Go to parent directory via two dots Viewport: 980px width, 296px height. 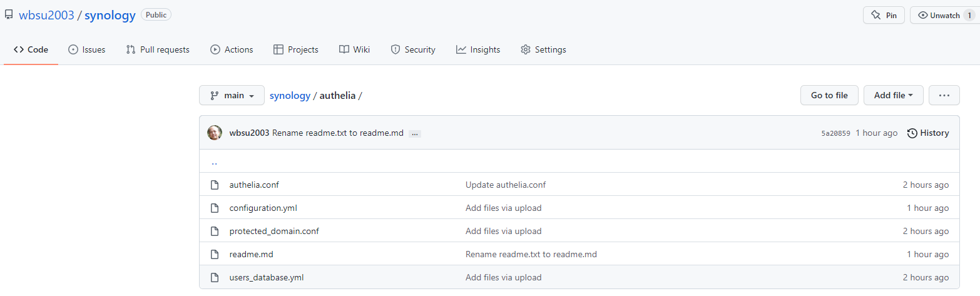(214, 161)
